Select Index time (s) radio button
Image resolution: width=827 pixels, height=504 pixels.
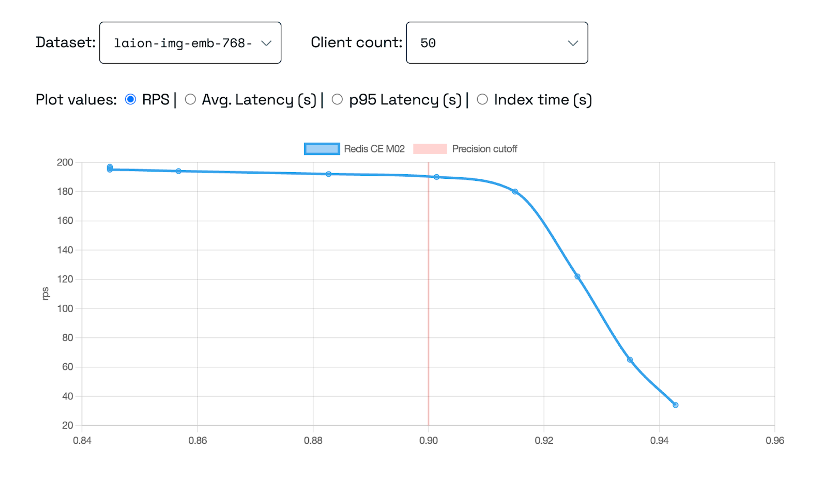pyautogui.click(x=482, y=100)
